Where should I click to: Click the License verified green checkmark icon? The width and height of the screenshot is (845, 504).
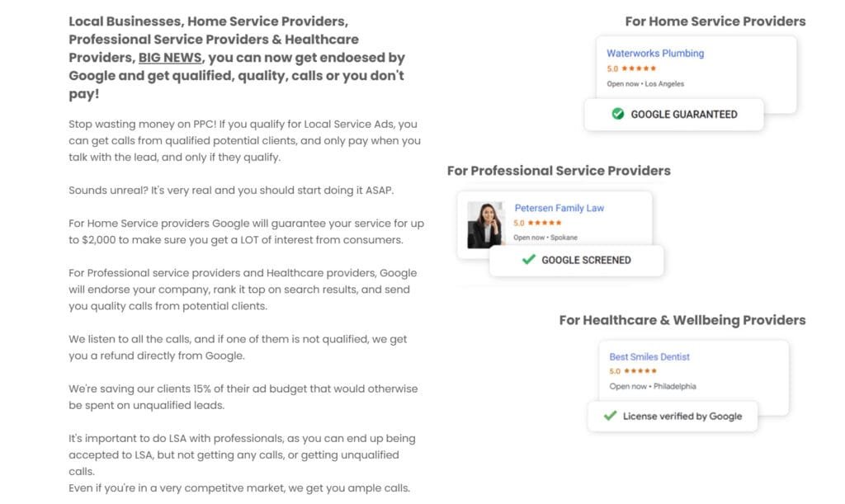point(610,416)
